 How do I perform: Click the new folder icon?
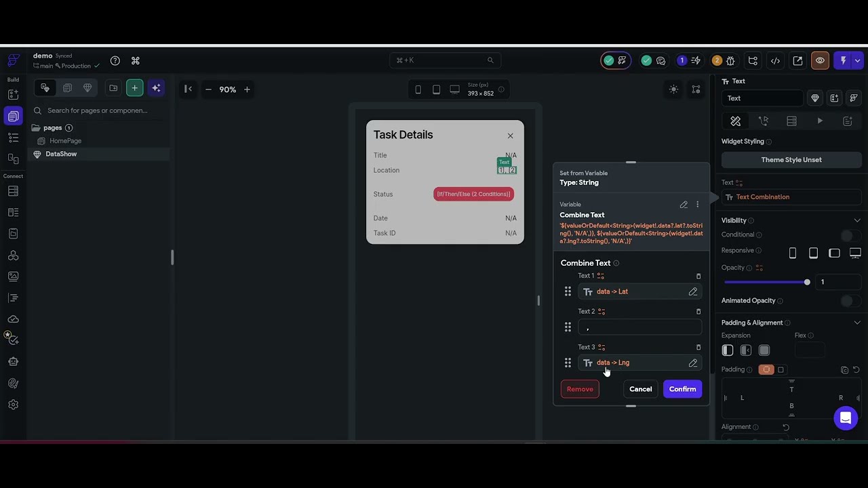point(113,88)
